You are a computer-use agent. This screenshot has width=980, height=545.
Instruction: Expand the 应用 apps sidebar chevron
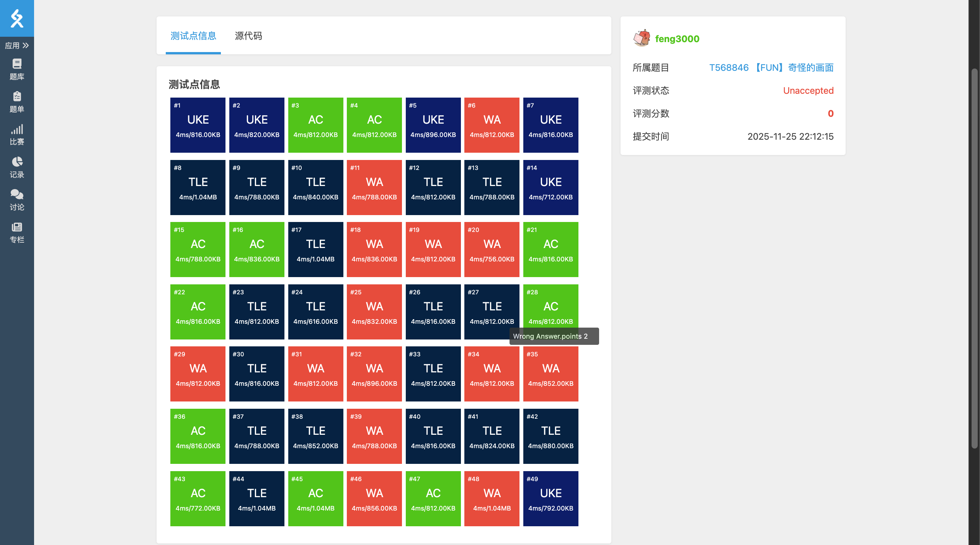tap(25, 46)
